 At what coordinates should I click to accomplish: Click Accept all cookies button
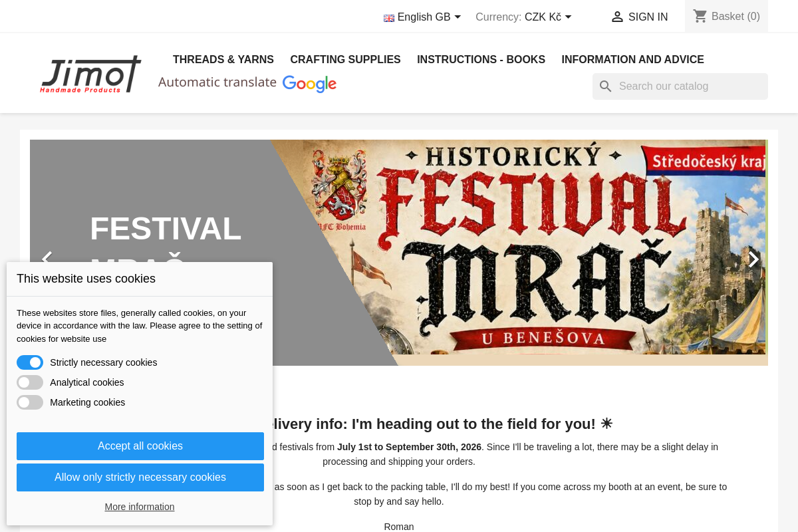pyautogui.click(x=140, y=446)
